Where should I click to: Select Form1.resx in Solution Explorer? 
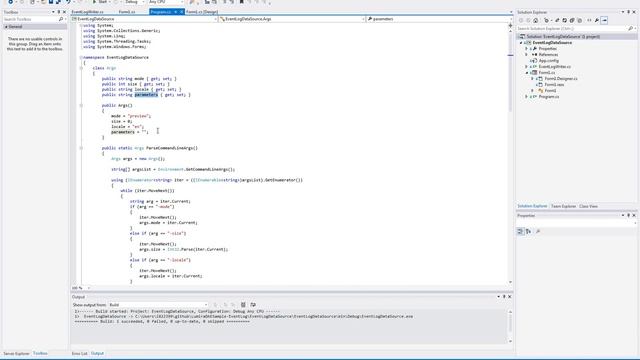pyautogui.click(x=554, y=84)
